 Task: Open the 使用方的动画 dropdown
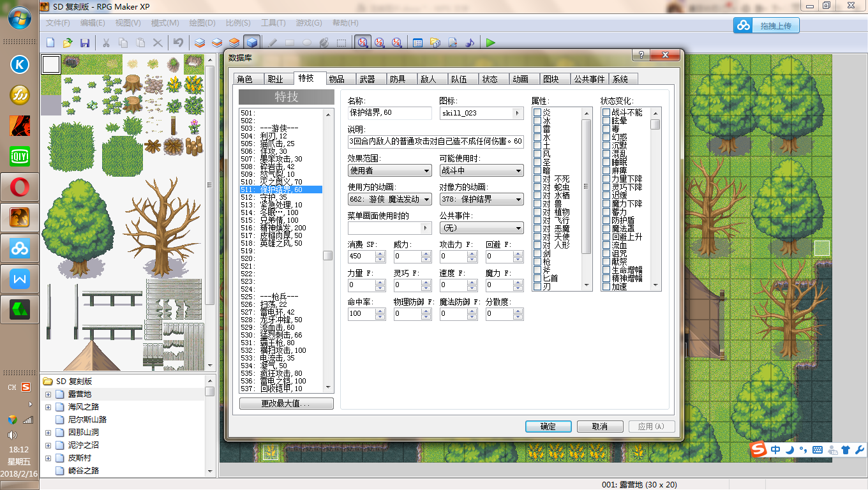click(x=390, y=199)
